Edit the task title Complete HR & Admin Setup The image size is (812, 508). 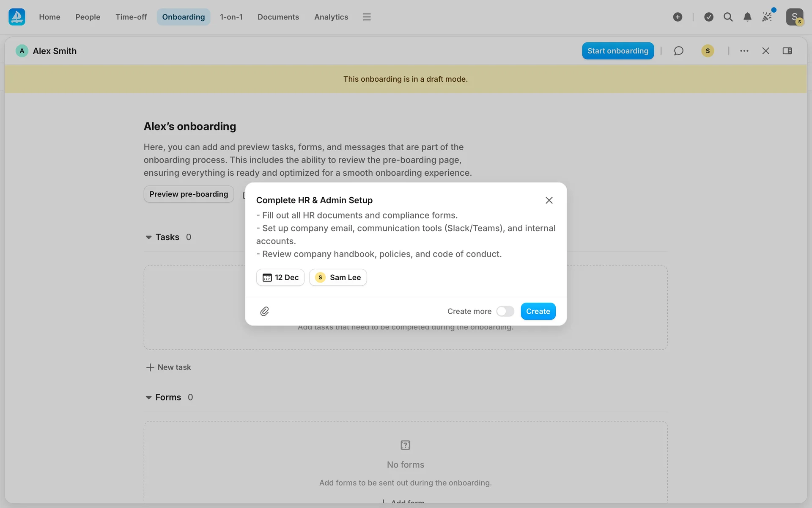click(x=314, y=200)
